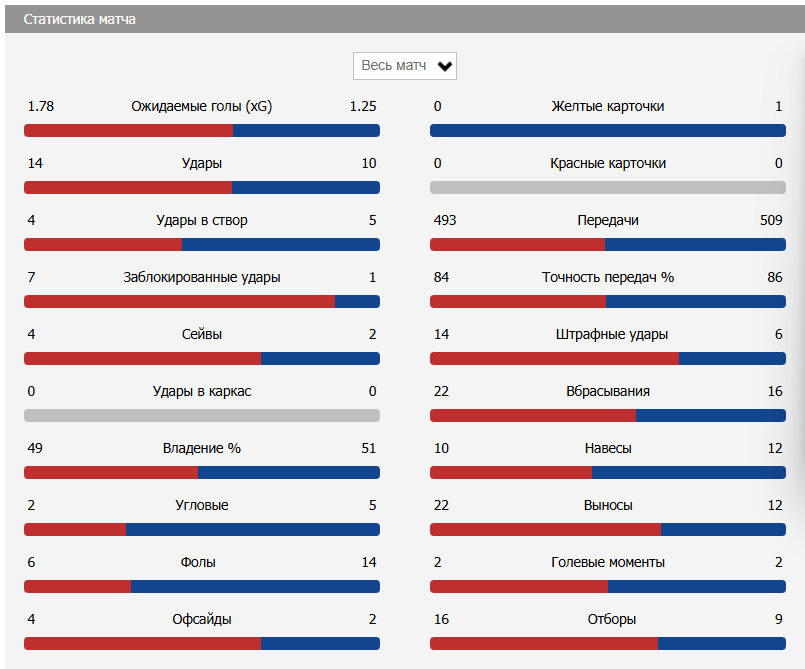The image size is (805, 669).
Task: Click the 'Штрафные удары' label
Action: [607, 334]
